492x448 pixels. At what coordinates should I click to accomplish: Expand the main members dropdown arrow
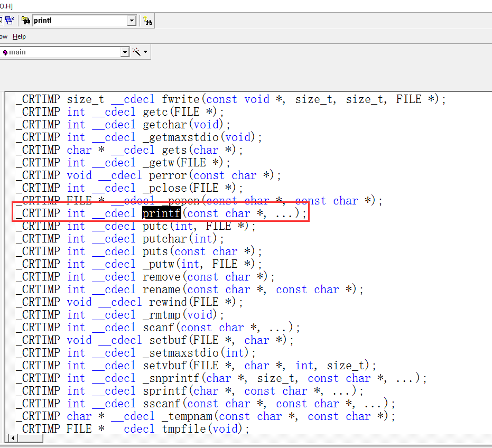[x=125, y=52]
